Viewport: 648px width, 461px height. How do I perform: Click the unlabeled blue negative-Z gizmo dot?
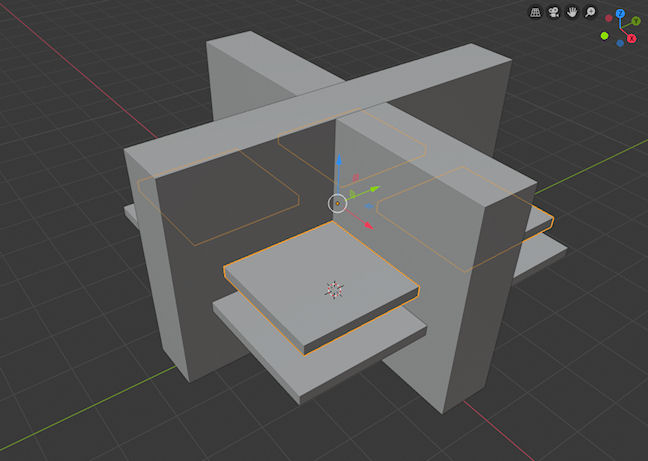coord(620,43)
